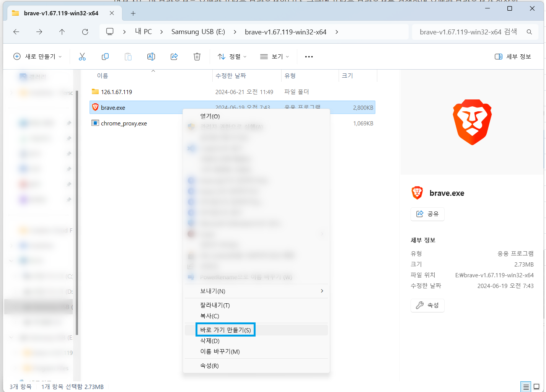Click the large Brave lion preview thumbnail
Viewport: 546px width, 392px height.
pyautogui.click(x=472, y=122)
